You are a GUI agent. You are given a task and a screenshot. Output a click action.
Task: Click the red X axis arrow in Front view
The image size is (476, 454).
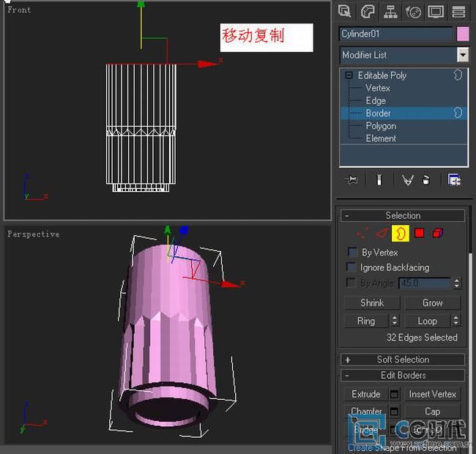pyautogui.click(x=208, y=64)
